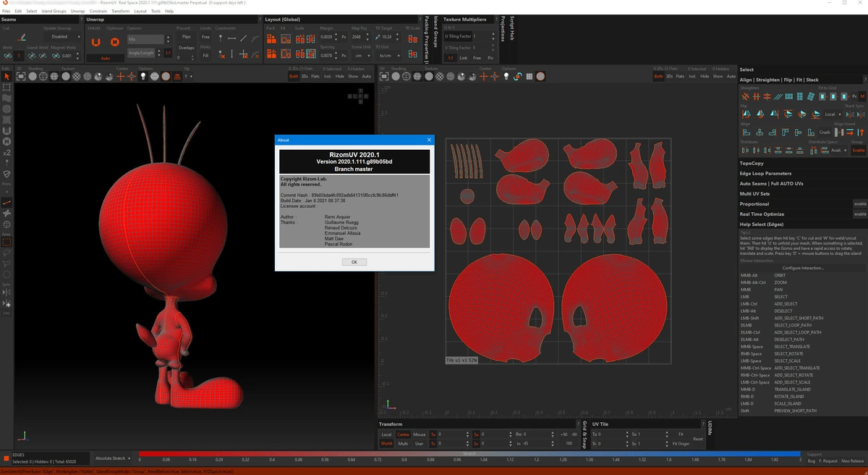Click the Pack islands icon in Layout
This screenshot has width=868, height=475.
pyautogui.click(x=271, y=38)
